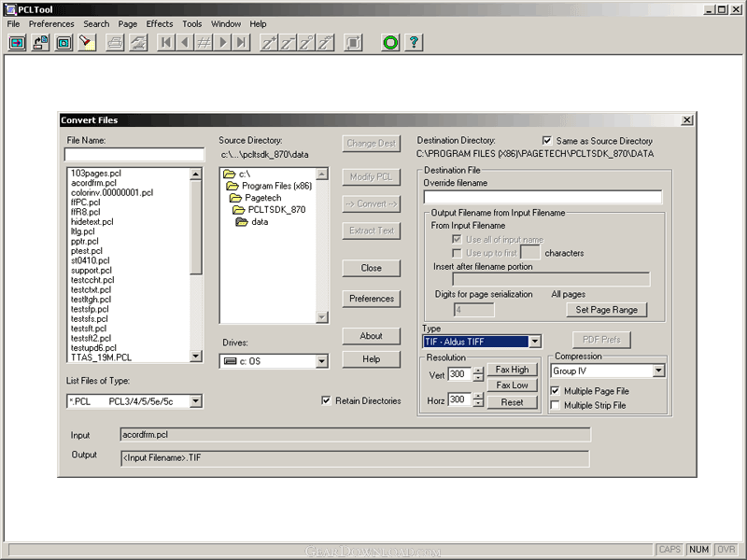Open the File menu
This screenshot has width=747, height=560.
13,24
